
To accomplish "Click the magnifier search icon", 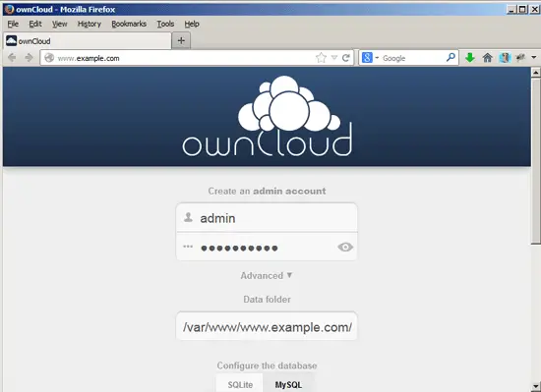I will click(x=451, y=58).
